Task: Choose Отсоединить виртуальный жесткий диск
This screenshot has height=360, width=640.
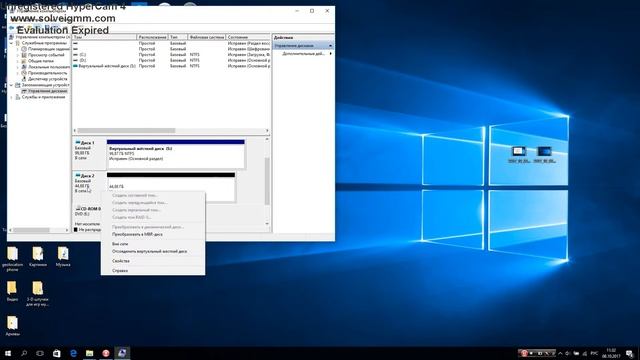Action: click(x=153, y=251)
